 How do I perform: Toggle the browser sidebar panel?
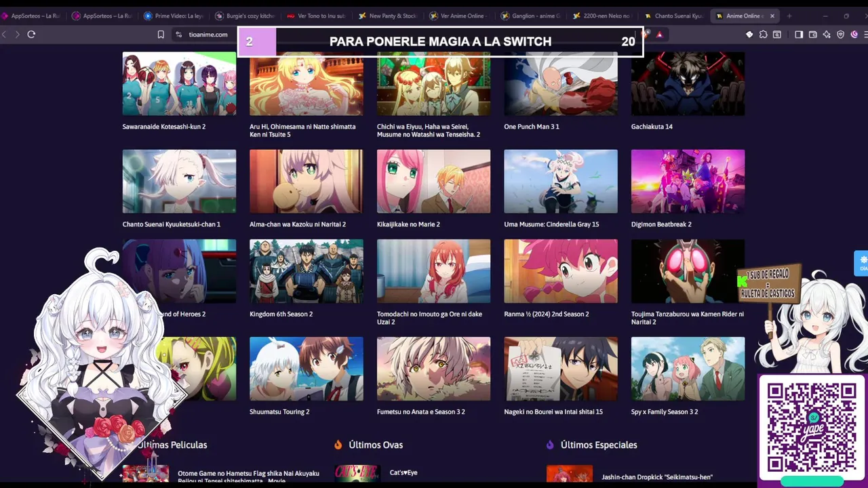[799, 35]
